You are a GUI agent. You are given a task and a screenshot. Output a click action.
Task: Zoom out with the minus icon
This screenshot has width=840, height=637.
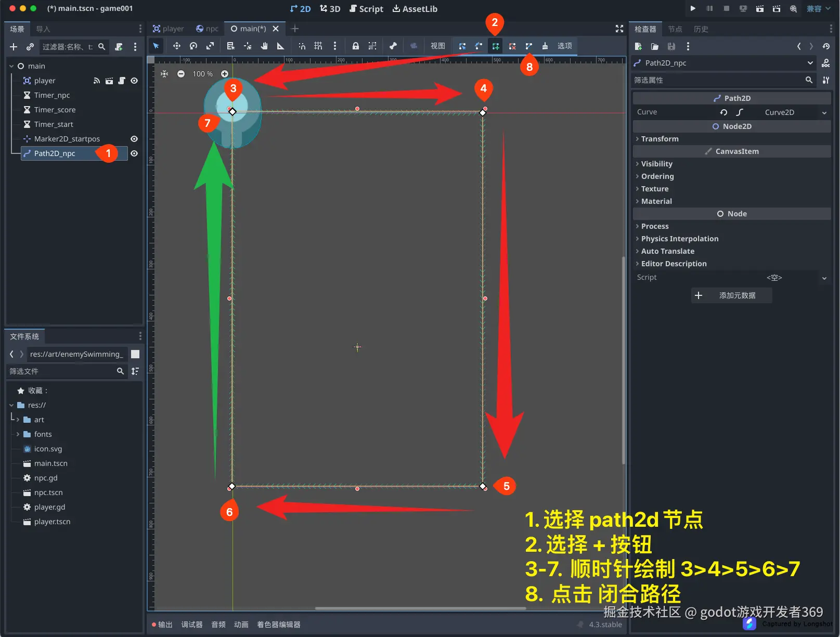click(181, 74)
